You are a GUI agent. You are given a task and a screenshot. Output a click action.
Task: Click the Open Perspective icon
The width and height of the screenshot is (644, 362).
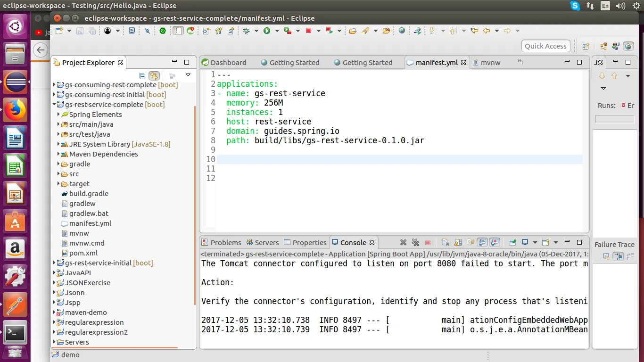coord(586,46)
